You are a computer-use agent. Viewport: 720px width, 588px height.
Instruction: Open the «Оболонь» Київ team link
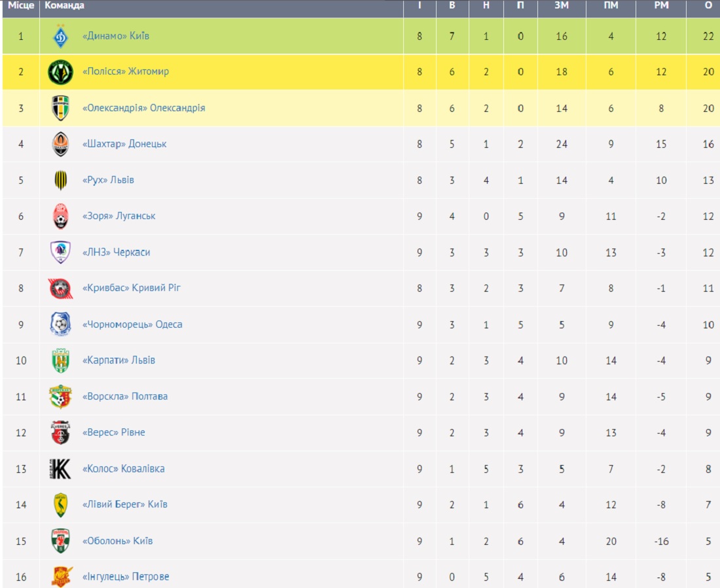(118, 541)
